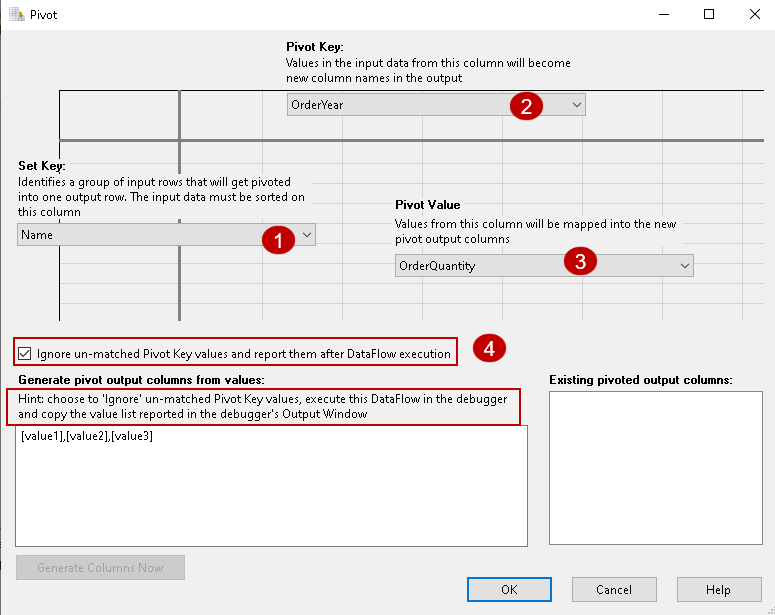The image size is (775, 615).
Task: Open Help for the Pivot dialog
Action: [719, 590]
